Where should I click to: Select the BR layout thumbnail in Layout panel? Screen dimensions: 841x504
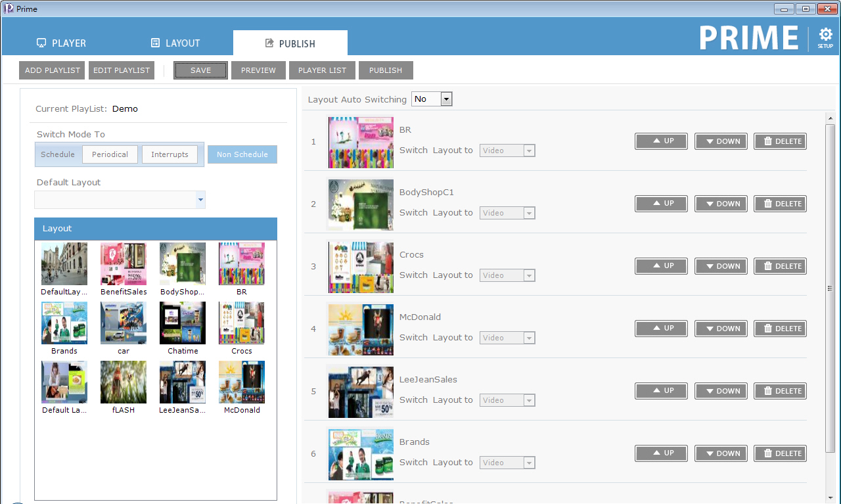click(x=242, y=263)
